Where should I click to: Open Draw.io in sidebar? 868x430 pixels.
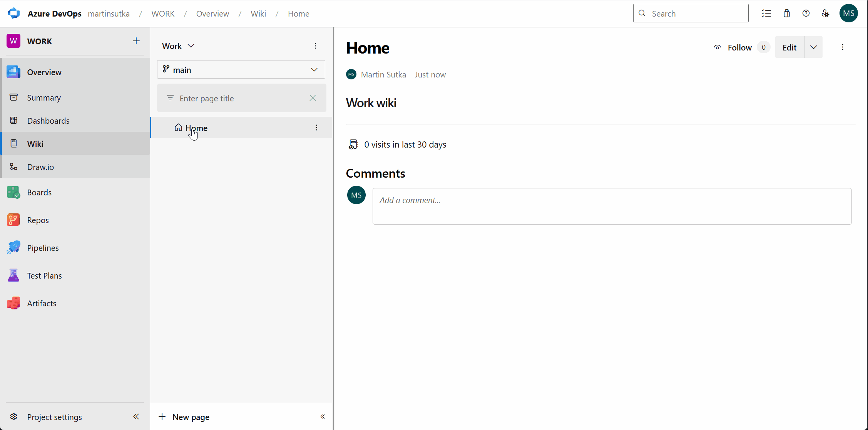tap(75, 167)
